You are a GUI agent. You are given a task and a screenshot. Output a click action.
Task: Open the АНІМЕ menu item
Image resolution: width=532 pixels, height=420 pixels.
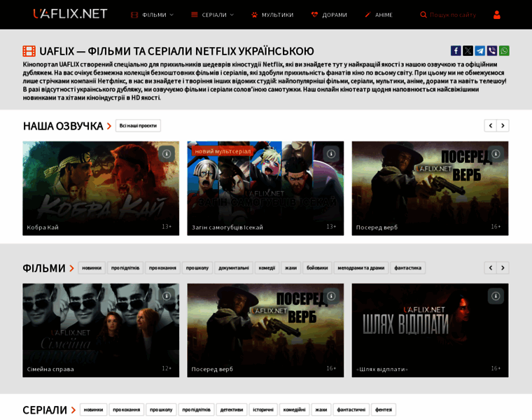(x=379, y=15)
